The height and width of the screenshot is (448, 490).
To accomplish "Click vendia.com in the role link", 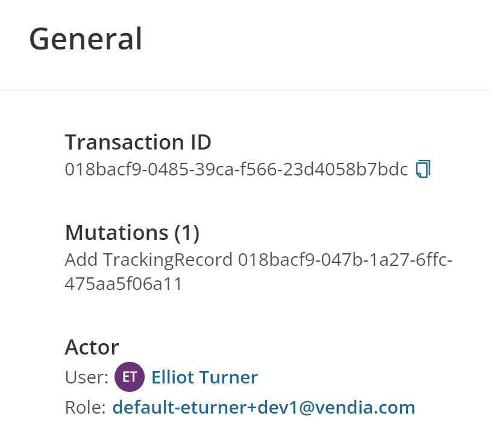I will [x=365, y=408].
